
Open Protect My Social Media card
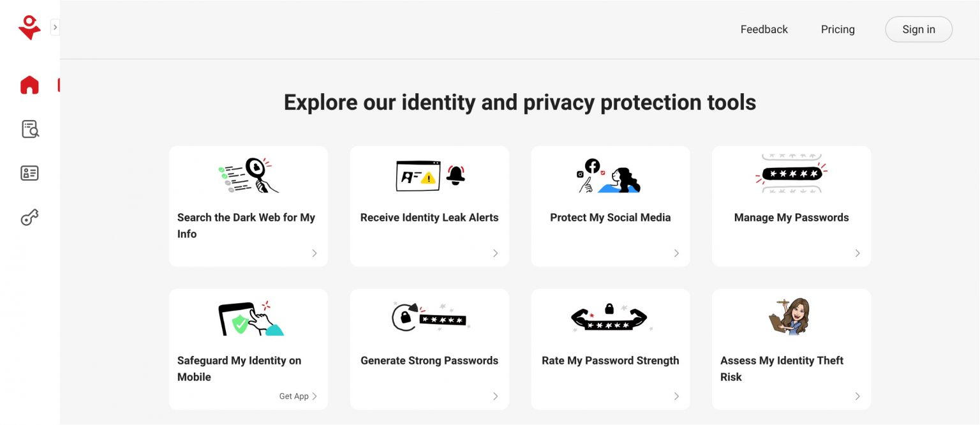coord(611,206)
